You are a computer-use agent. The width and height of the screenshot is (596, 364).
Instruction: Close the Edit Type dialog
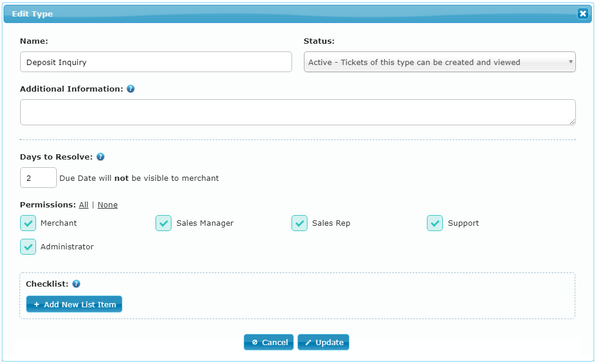(x=582, y=14)
